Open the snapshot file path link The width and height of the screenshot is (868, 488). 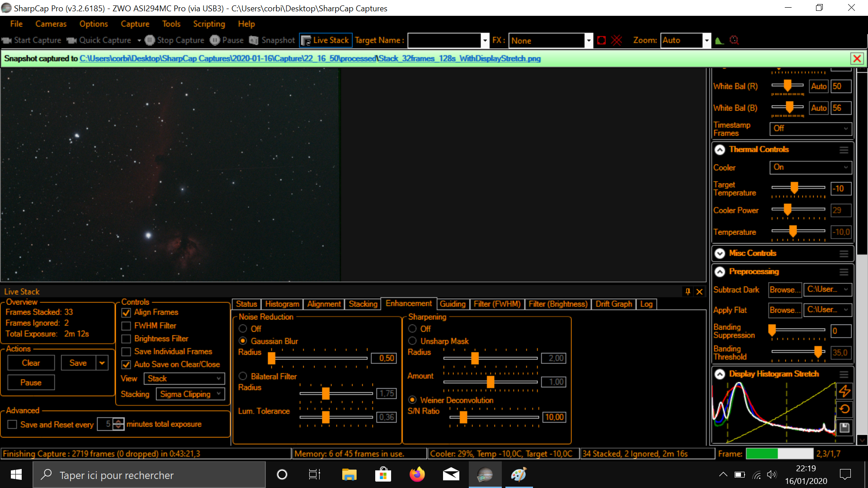coord(310,59)
